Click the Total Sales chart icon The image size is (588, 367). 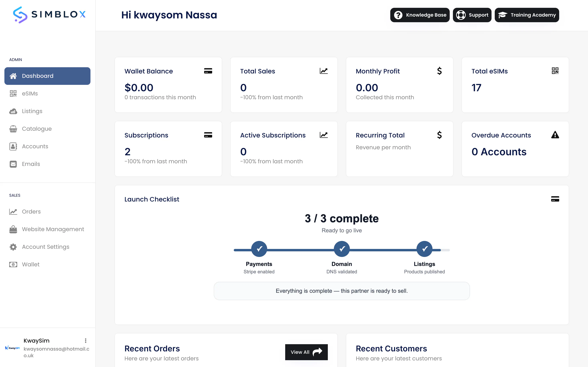(324, 71)
